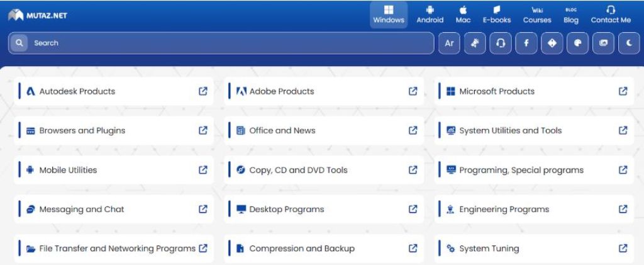Viewport: 644px width, 265px height.
Task: Open Autodesk Products external link icon
Action: tap(203, 91)
